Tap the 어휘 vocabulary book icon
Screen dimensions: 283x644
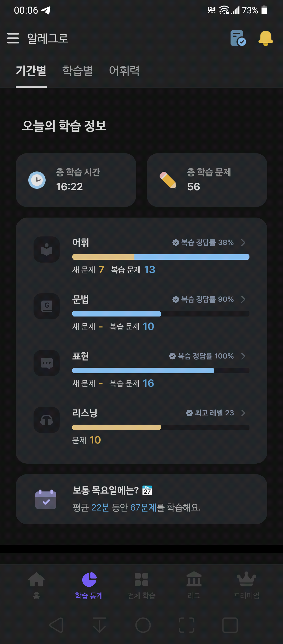[x=47, y=249]
